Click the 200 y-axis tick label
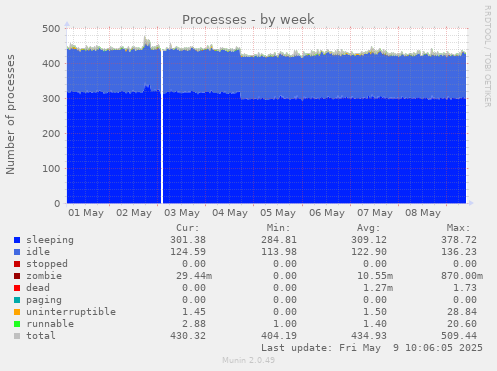Screen dimensions: 497x371 coord(51,134)
